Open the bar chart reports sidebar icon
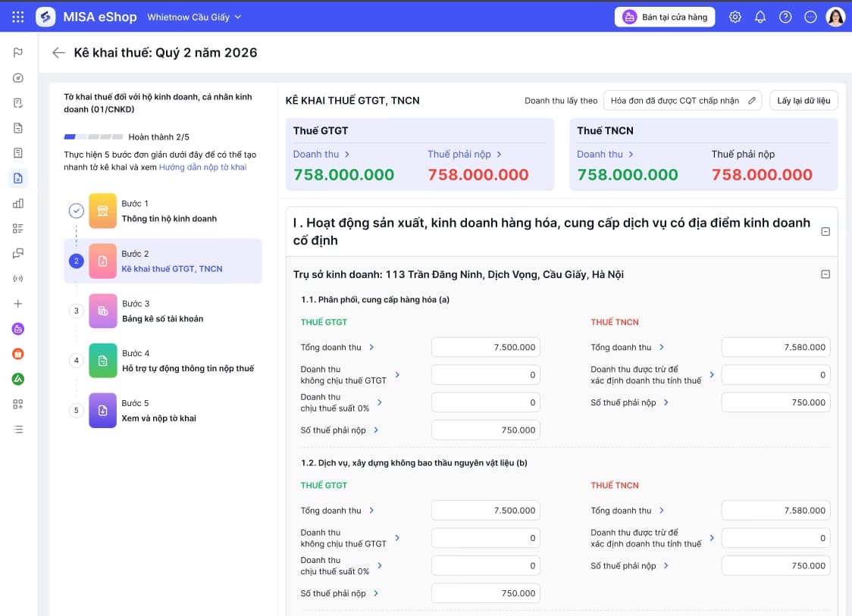852x616 pixels. coord(18,203)
